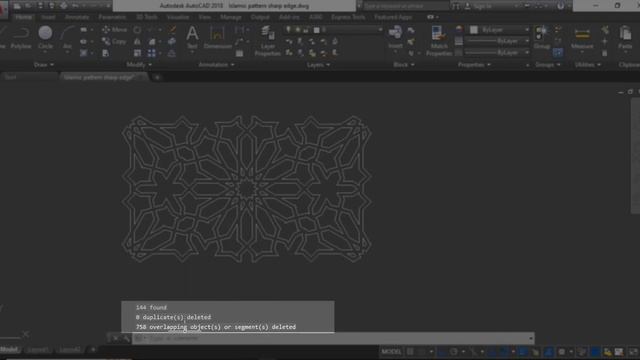
Task: Open the linetype ByLayer dropdown
Action: tap(497, 53)
